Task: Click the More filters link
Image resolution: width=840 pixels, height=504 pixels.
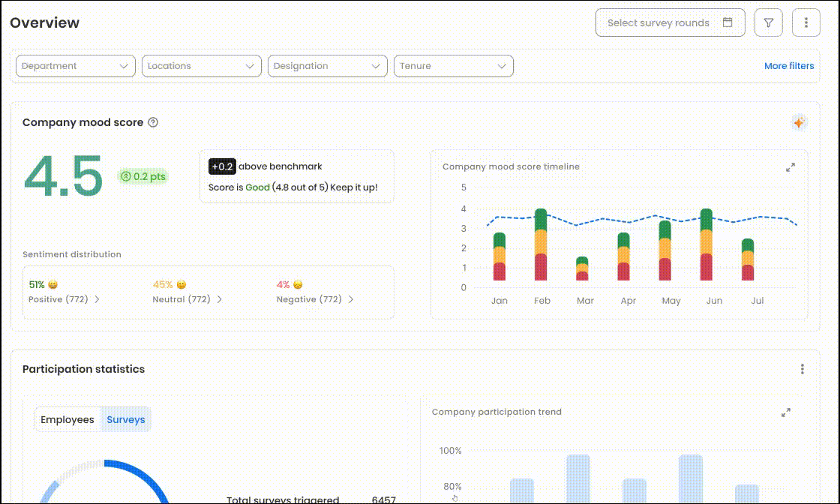Action: click(789, 66)
